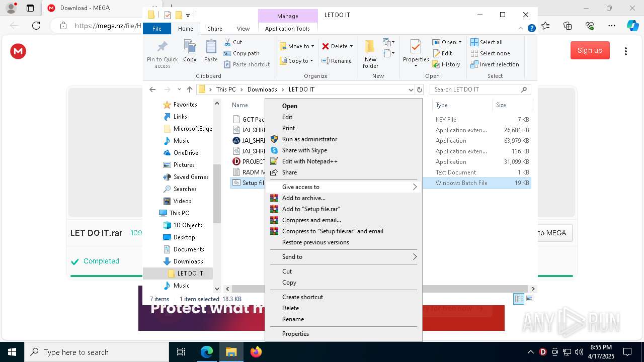
Task: Click Cut in the Clipboard group
Action: [x=233, y=42]
